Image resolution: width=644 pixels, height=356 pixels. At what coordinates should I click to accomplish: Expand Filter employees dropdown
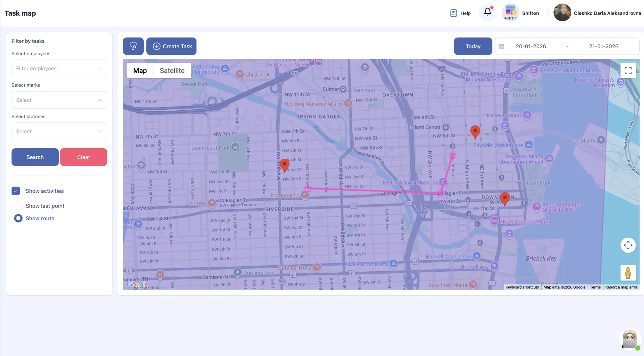59,68
